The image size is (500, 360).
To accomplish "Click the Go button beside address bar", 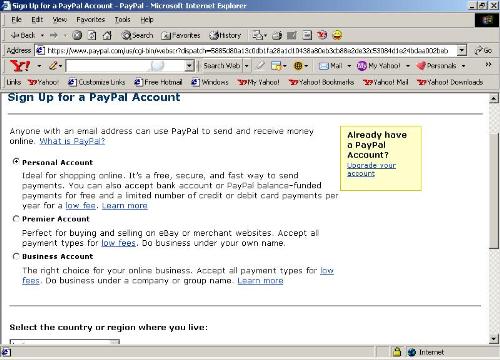I will (x=483, y=50).
